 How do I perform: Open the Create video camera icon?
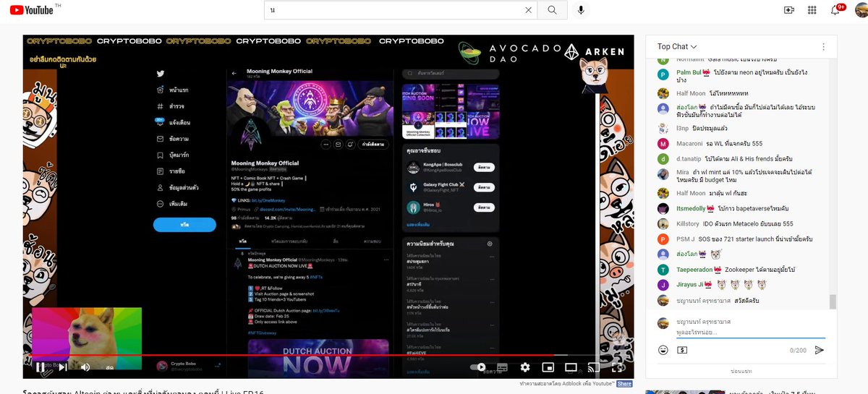[789, 10]
